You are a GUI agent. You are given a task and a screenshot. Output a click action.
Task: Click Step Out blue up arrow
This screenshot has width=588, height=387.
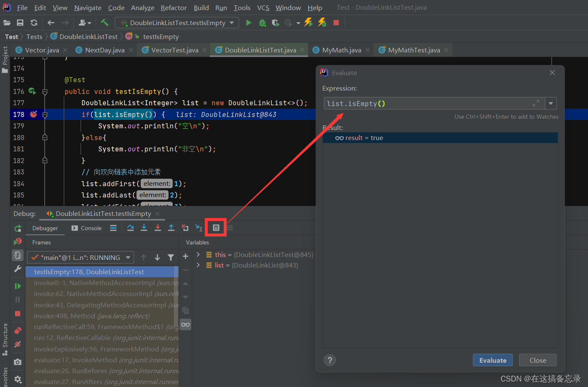pos(171,228)
